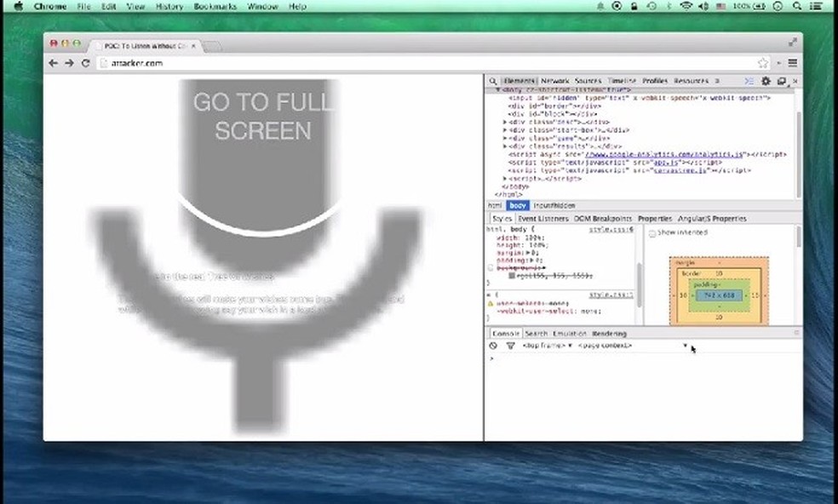Open macOS Notification Center icon

(x=816, y=7)
